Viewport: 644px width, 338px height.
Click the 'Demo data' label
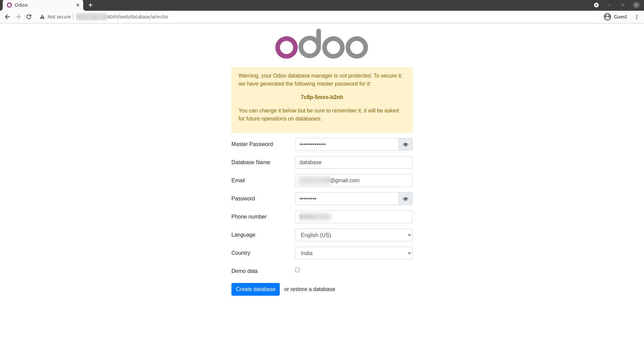click(x=245, y=271)
